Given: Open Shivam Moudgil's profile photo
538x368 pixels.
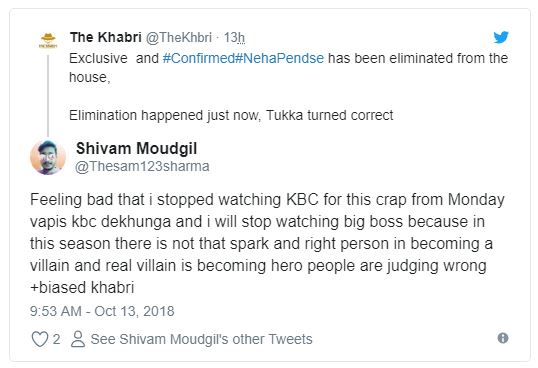Looking at the screenshot, I should coord(48,157).
